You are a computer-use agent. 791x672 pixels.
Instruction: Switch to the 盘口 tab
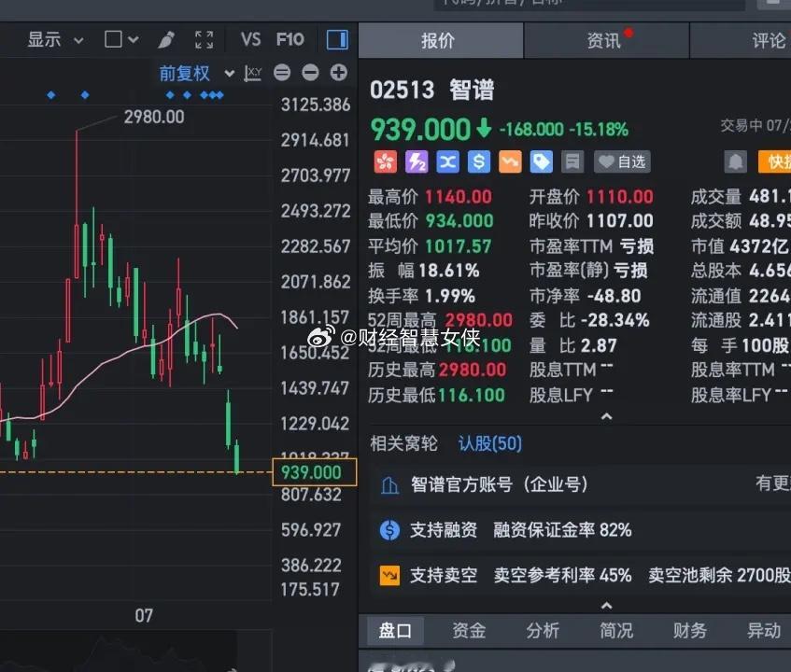[x=395, y=631]
